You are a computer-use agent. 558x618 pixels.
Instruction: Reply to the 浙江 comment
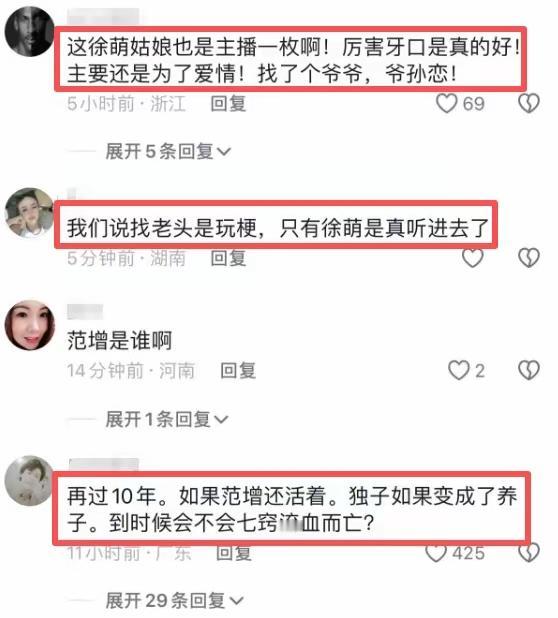tap(229, 104)
